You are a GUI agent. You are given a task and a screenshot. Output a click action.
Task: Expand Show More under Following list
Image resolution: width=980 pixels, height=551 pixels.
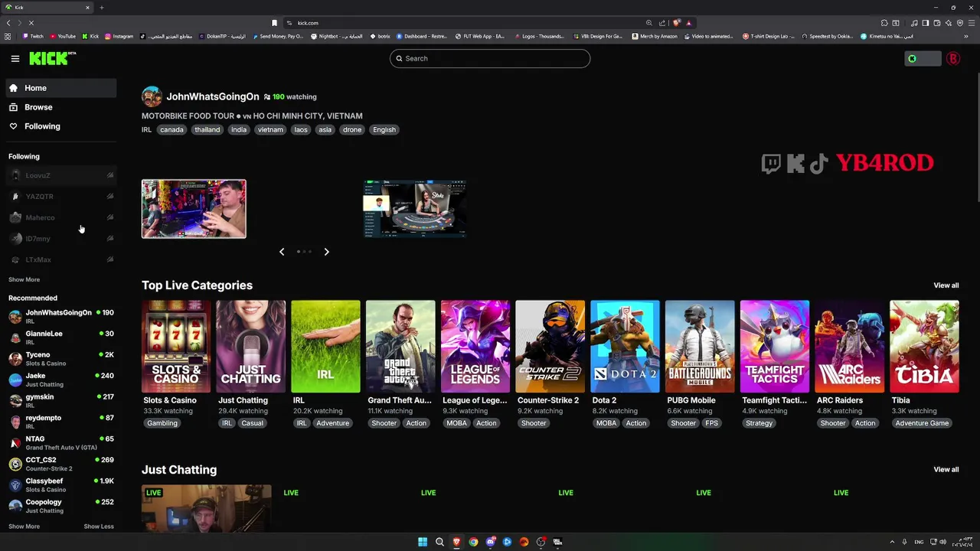24,279
